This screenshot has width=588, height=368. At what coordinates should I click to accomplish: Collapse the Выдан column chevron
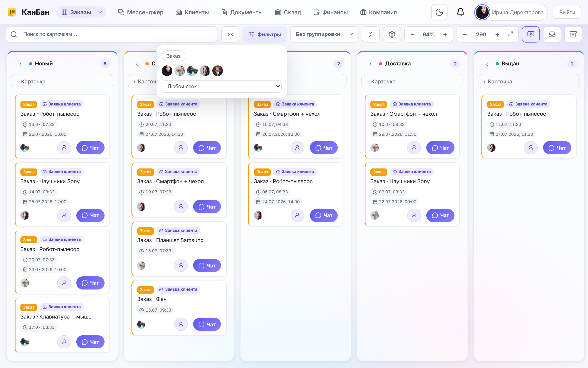click(487, 64)
